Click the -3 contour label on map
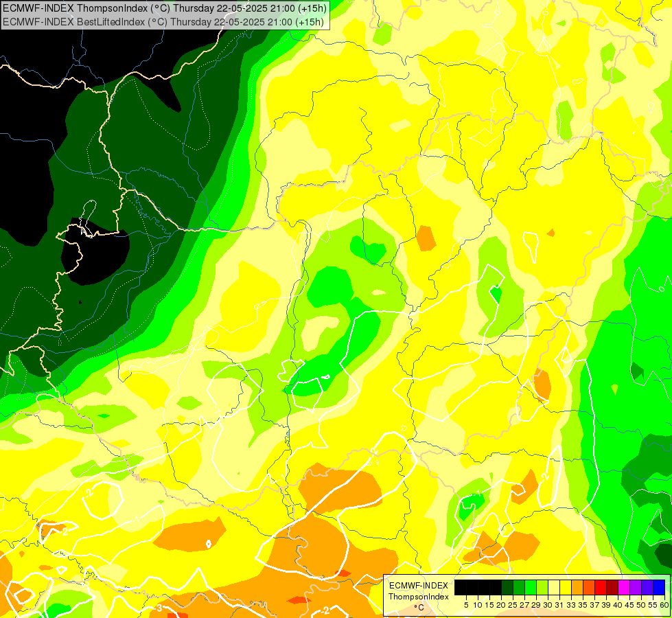Image resolution: width=672 pixels, height=618 pixels. [159, 608]
